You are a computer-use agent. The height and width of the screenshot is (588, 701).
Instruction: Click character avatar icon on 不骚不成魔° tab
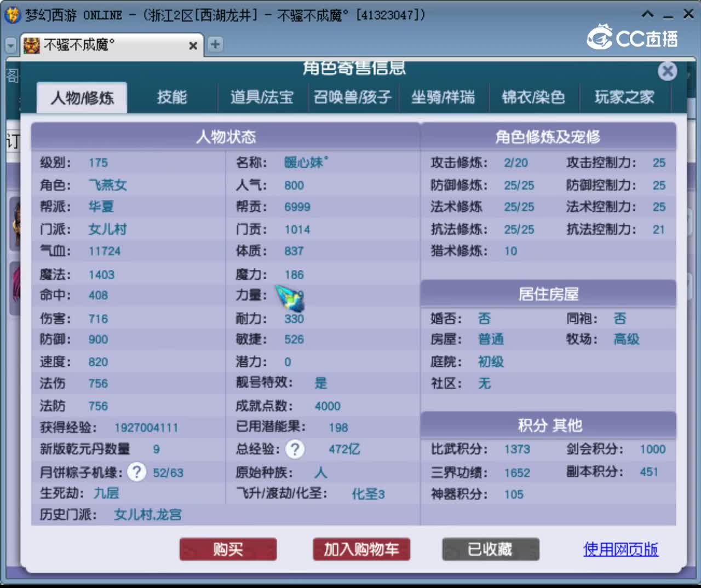pos(32,45)
